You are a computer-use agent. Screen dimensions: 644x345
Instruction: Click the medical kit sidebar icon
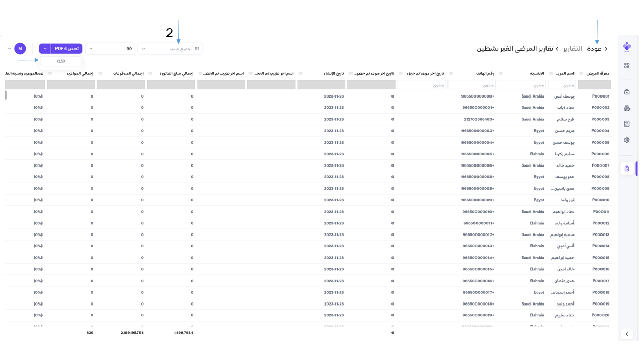pos(627,92)
